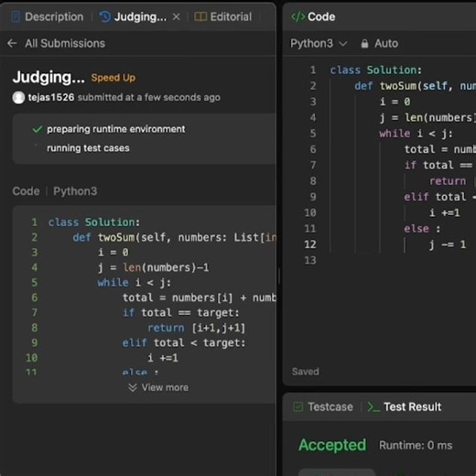Click the Accepted result text
476x476 pixels.
click(332, 445)
